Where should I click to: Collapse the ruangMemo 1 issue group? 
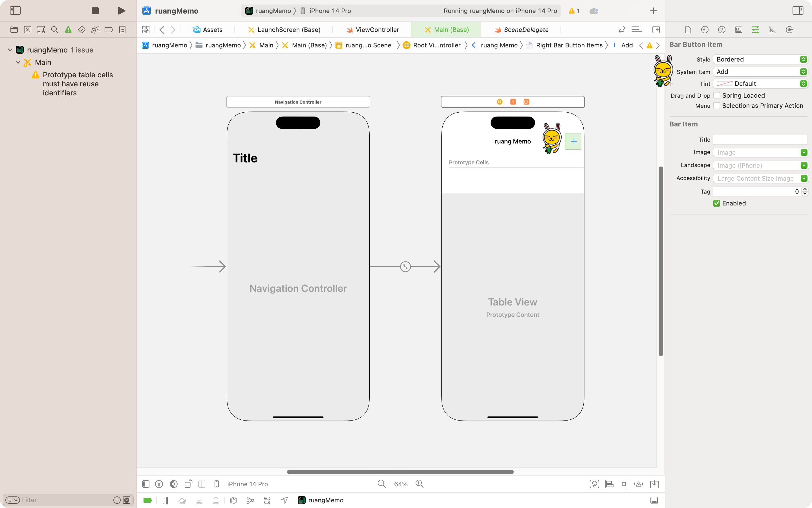coord(10,50)
